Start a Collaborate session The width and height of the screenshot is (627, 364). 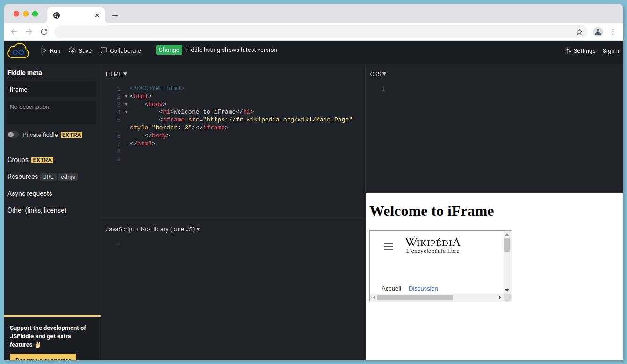point(120,50)
